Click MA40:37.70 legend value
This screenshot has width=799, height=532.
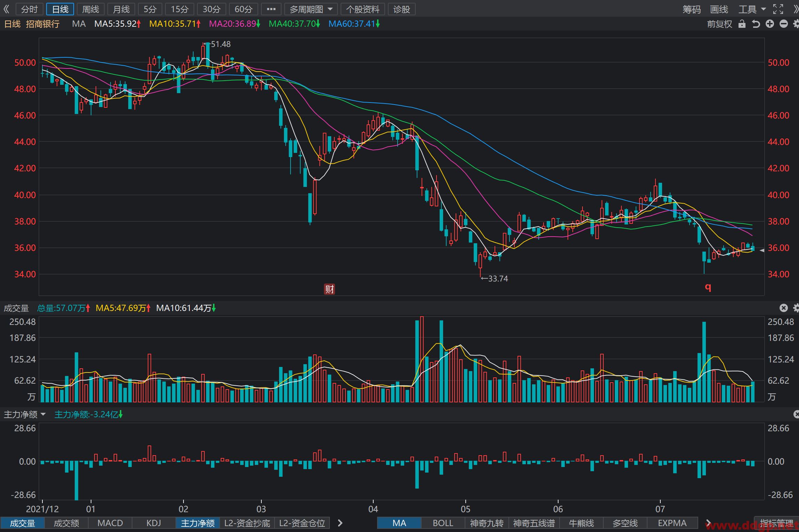coord(294,24)
